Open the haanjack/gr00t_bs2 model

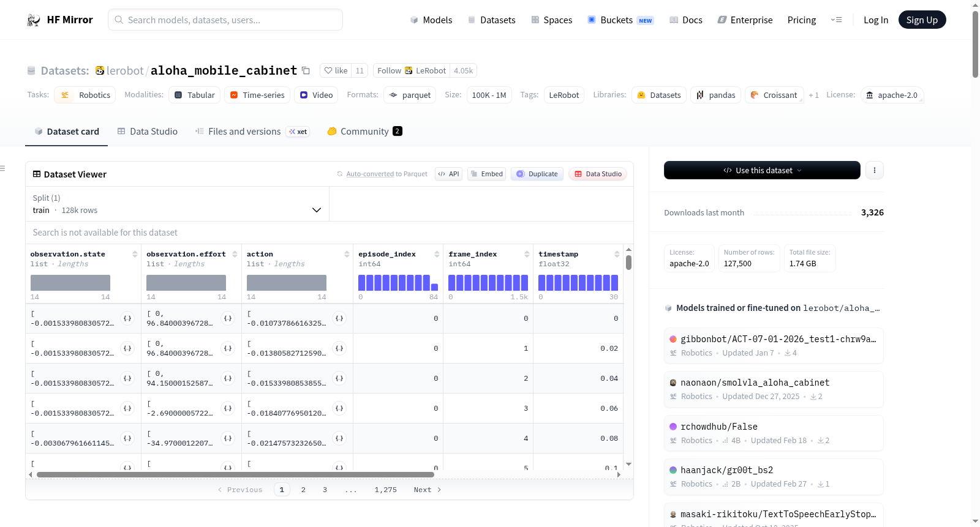[x=774, y=476]
